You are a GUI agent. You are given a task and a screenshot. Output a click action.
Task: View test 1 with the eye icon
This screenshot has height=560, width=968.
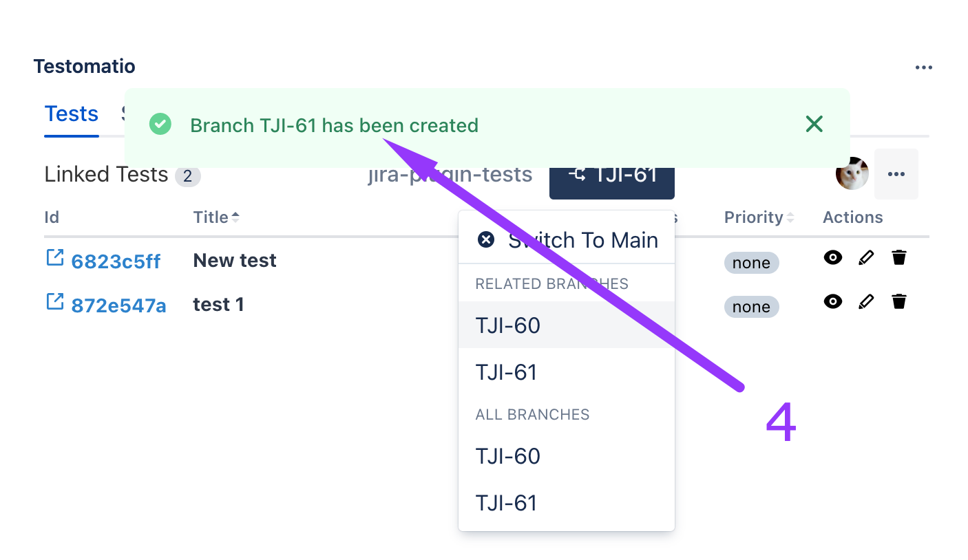(833, 301)
